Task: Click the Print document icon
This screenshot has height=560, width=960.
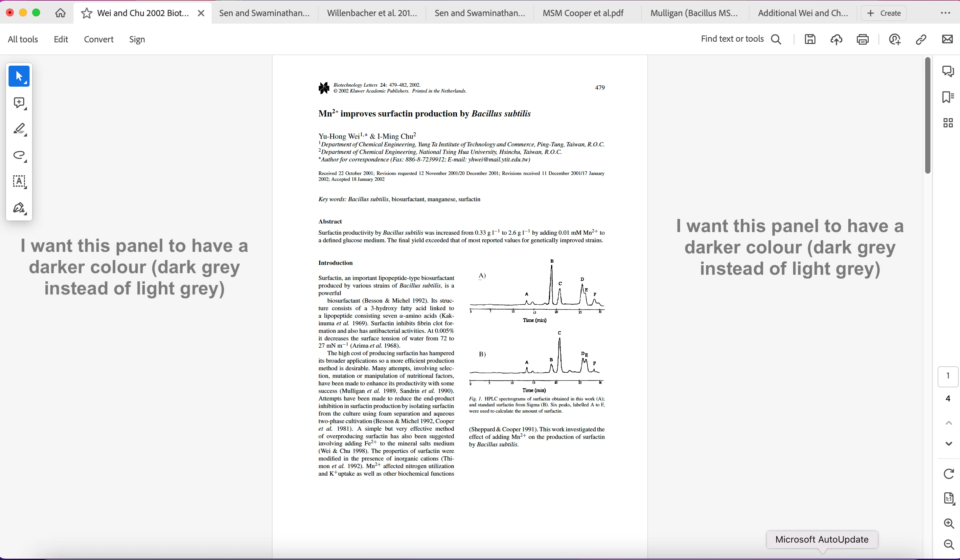Action: (x=862, y=39)
